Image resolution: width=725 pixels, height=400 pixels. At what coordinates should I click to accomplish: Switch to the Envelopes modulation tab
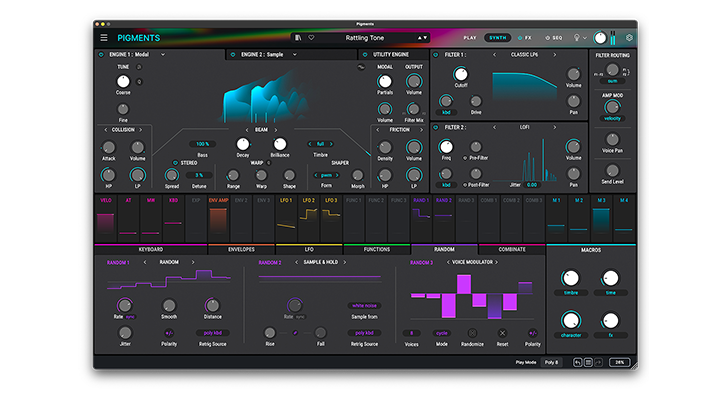[241, 248]
